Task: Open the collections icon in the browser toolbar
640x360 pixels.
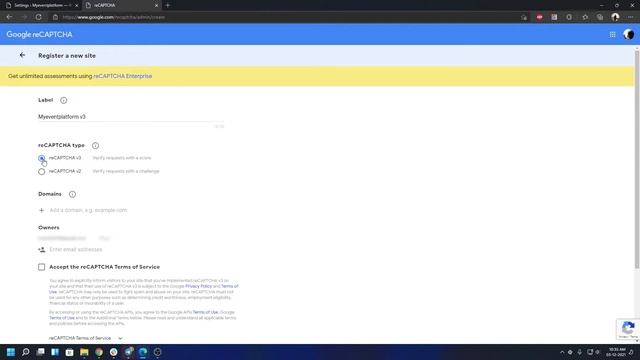Action: click(600, 17)
